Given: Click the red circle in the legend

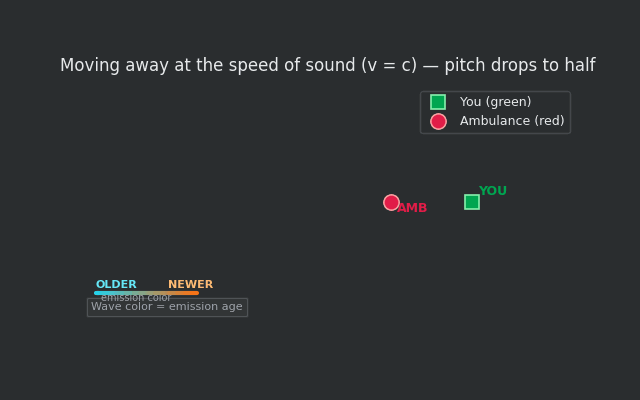Looking at the screenshot, I should tap(438, 121).
